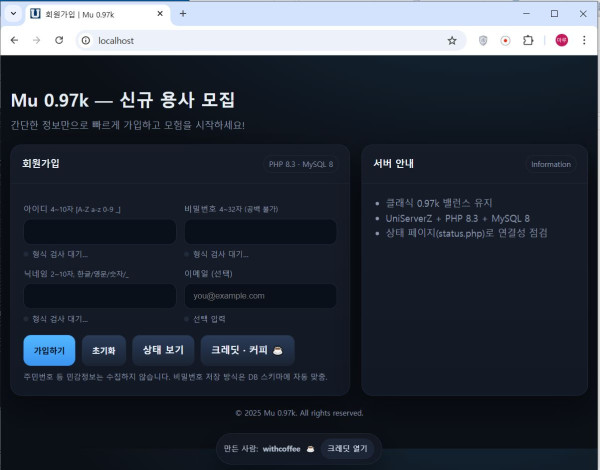Screen dimensions: 600x470
Task: Click the 이메일 field with you@example.com placeholder
Action: pyautogui.click(x=260, y=296)
